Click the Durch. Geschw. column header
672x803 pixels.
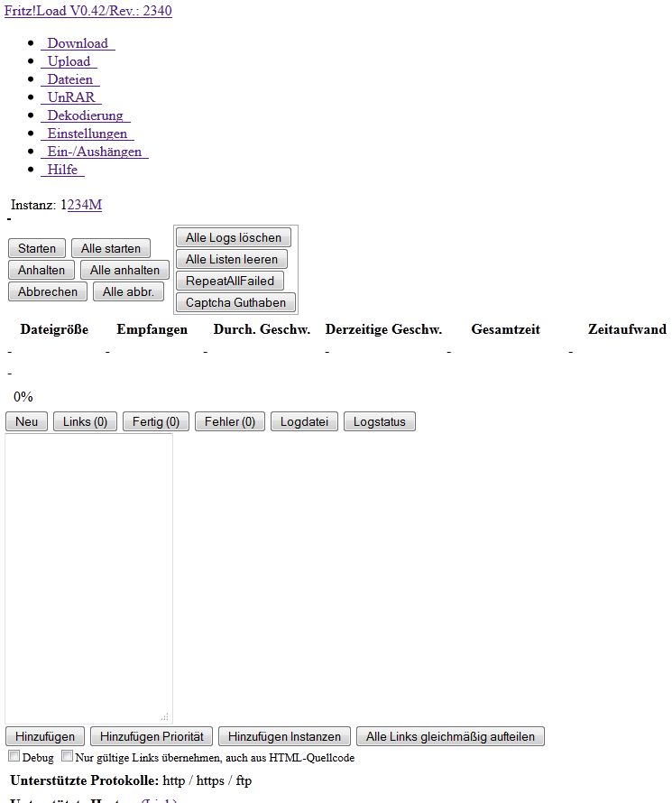262,329
